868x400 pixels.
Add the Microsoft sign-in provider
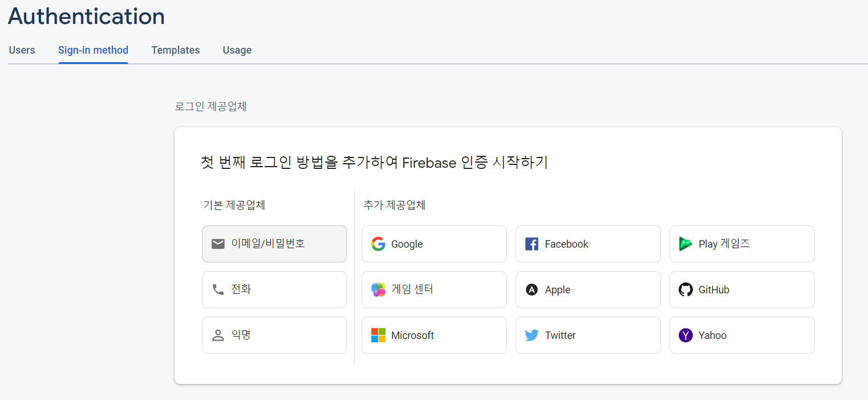point(434,335)
